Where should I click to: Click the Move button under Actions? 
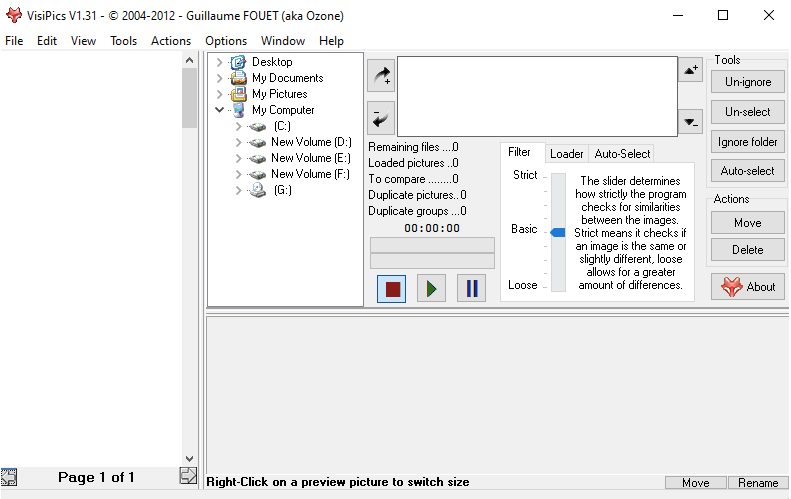[x=748, y=223]
